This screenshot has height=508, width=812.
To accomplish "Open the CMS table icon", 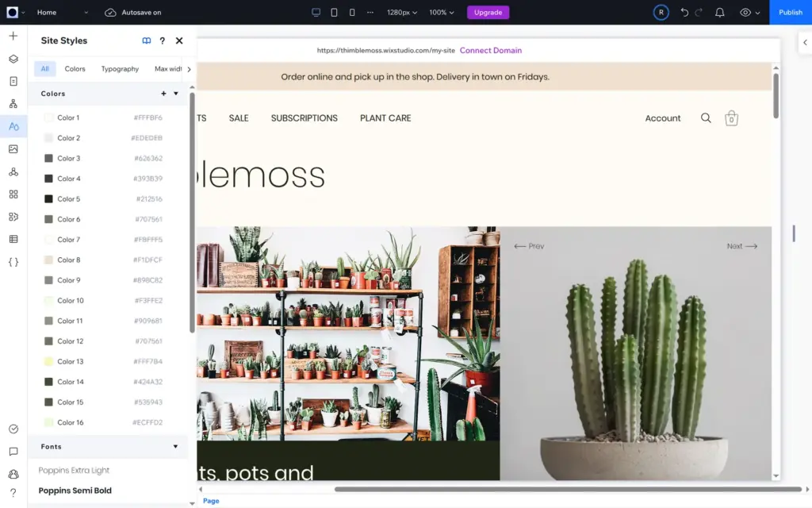I will click(x=13, y=239).
